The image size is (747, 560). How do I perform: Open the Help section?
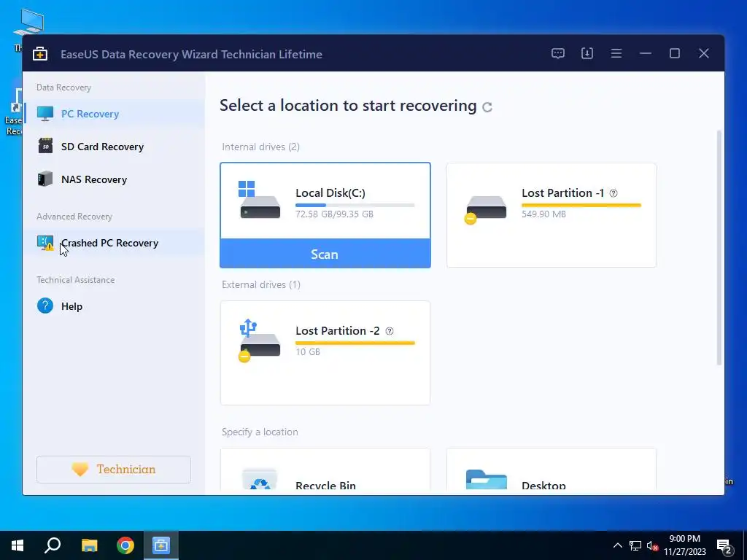pos(114,306)
